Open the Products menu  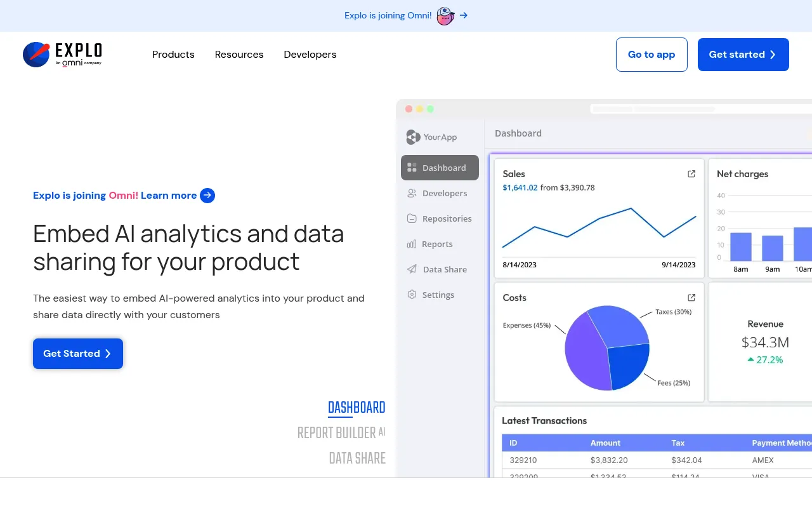click(x=173, y=55)
